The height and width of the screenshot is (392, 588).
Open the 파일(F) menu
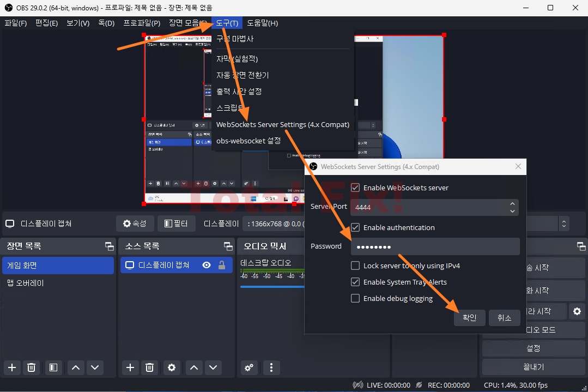pos(16,23)
